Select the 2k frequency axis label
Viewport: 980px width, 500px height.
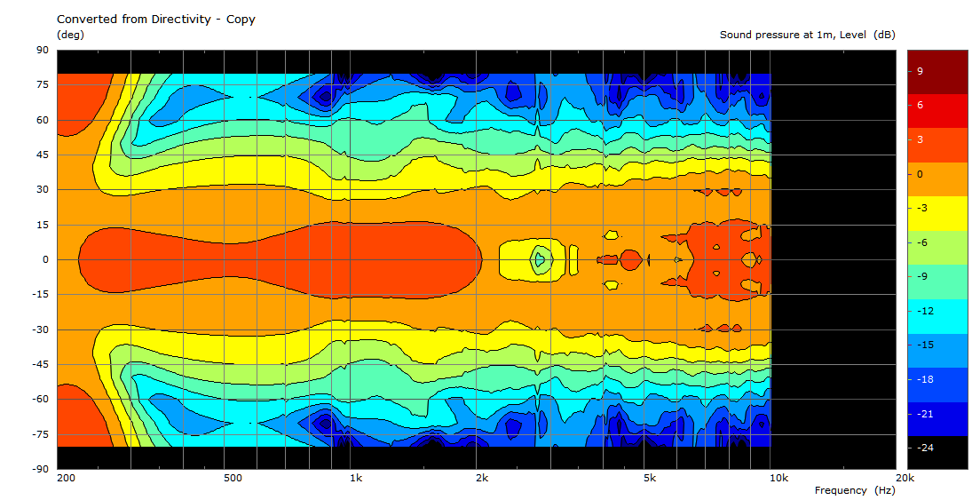click(x=482, y=478)
